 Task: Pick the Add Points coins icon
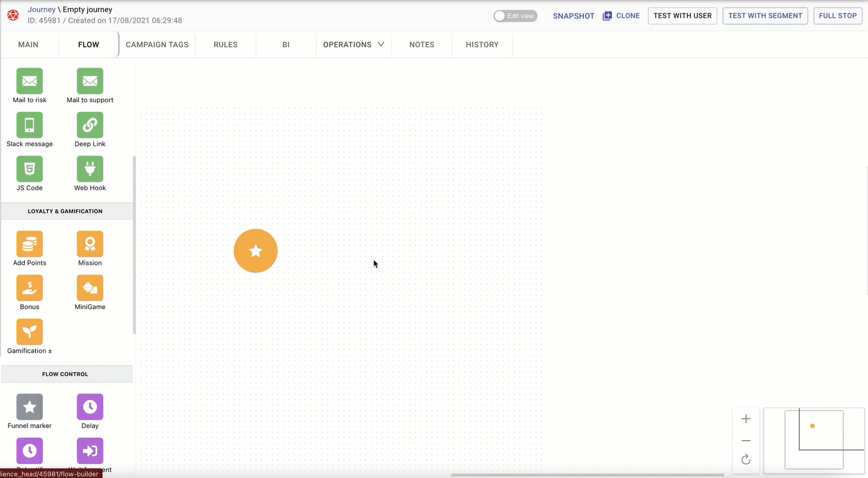pos(30,244)
